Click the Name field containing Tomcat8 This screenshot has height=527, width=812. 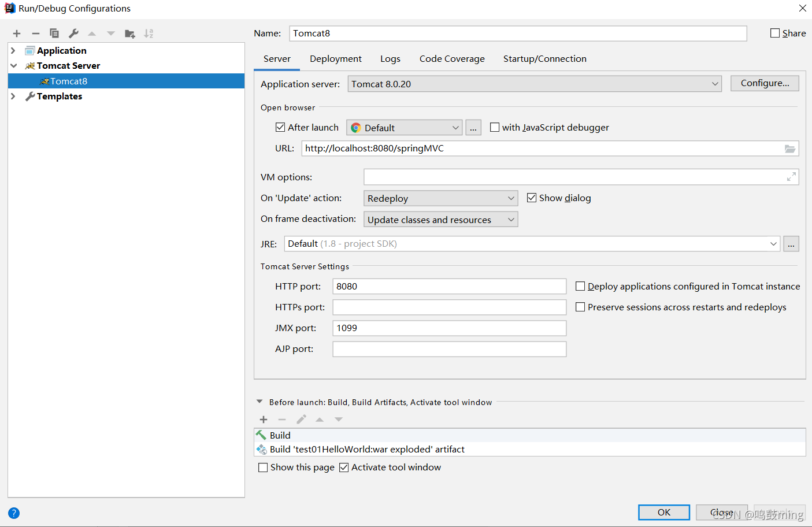(x=518, y=34)
